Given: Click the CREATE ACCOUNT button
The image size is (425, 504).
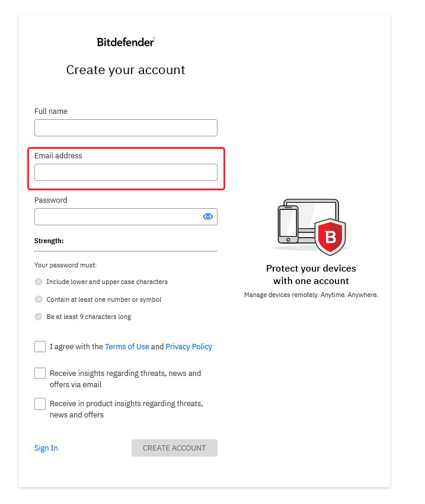Looking at the screenshot, I should point(174,448).
